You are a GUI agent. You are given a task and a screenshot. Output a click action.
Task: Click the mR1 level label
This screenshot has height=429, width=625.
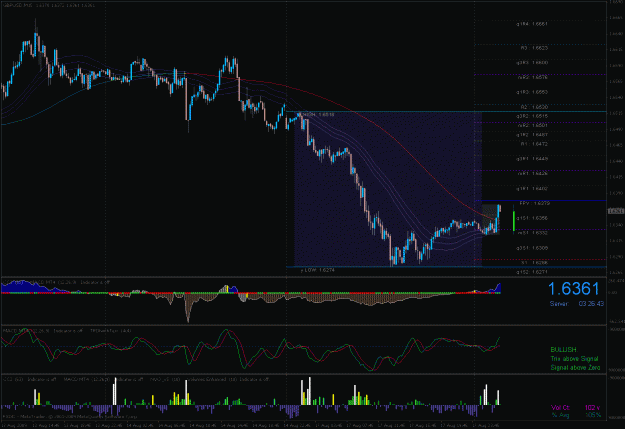[533, 173]
